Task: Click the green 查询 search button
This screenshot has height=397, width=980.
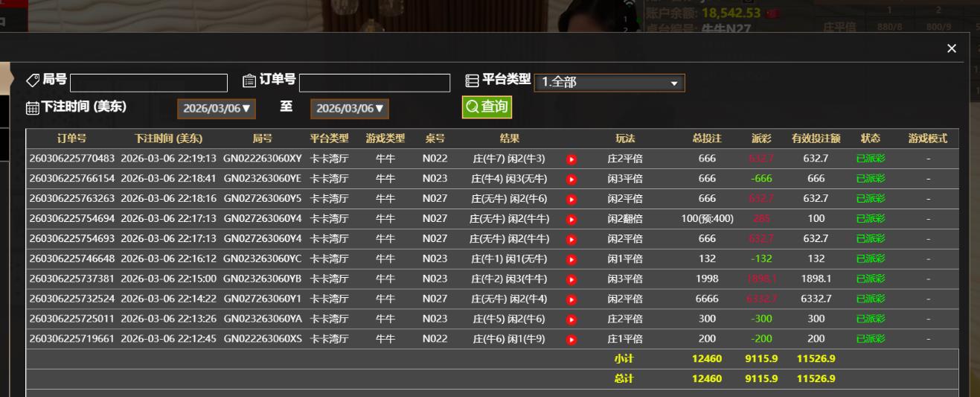Action: point(487,107)
